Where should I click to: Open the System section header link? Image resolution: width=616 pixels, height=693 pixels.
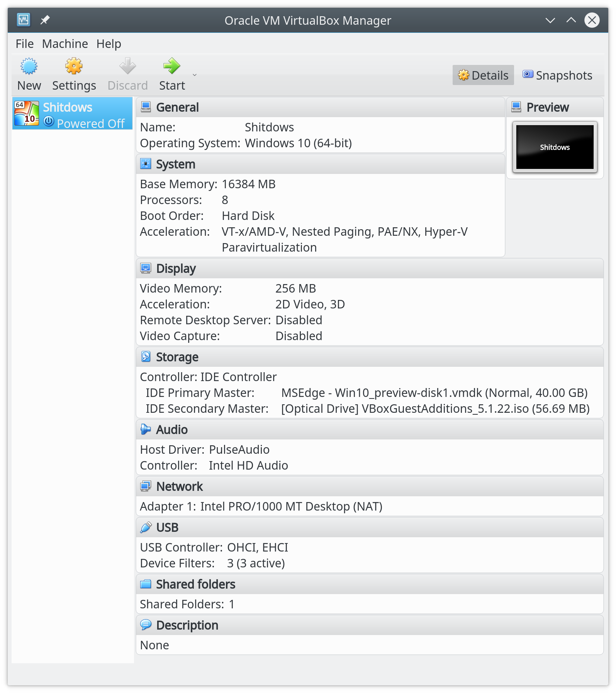[176, 164]
